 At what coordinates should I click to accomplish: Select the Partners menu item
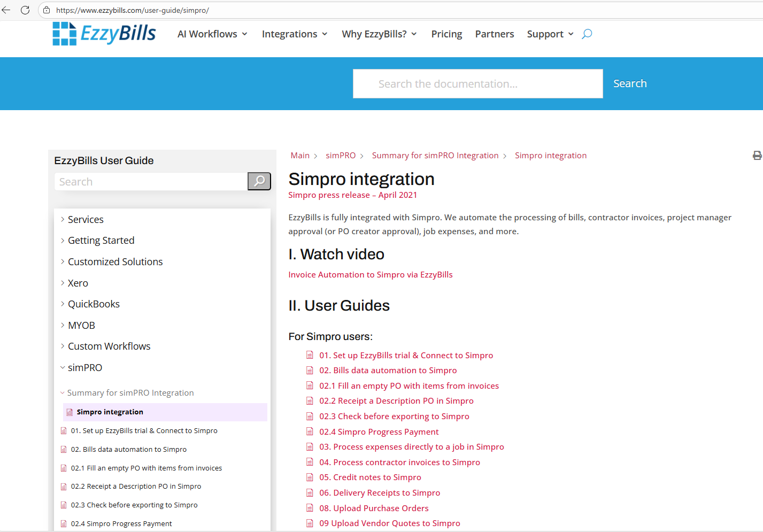(x=494, y=34)
